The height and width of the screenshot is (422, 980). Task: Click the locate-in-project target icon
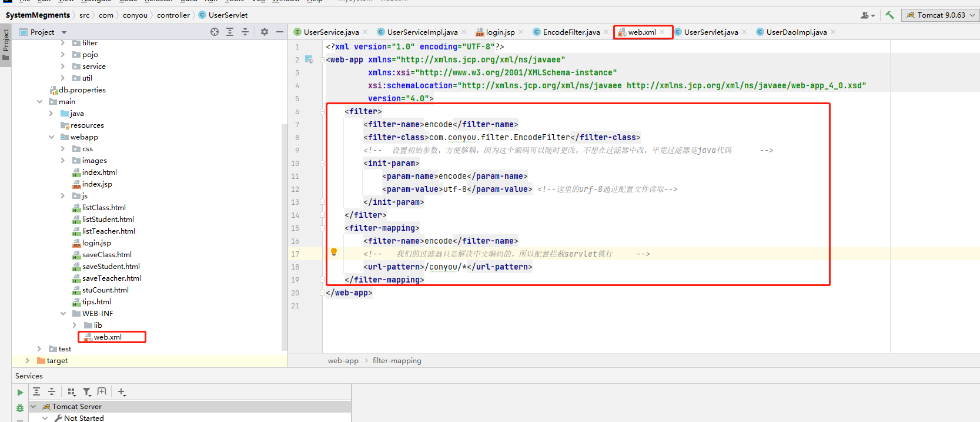[x=215, y=32]
